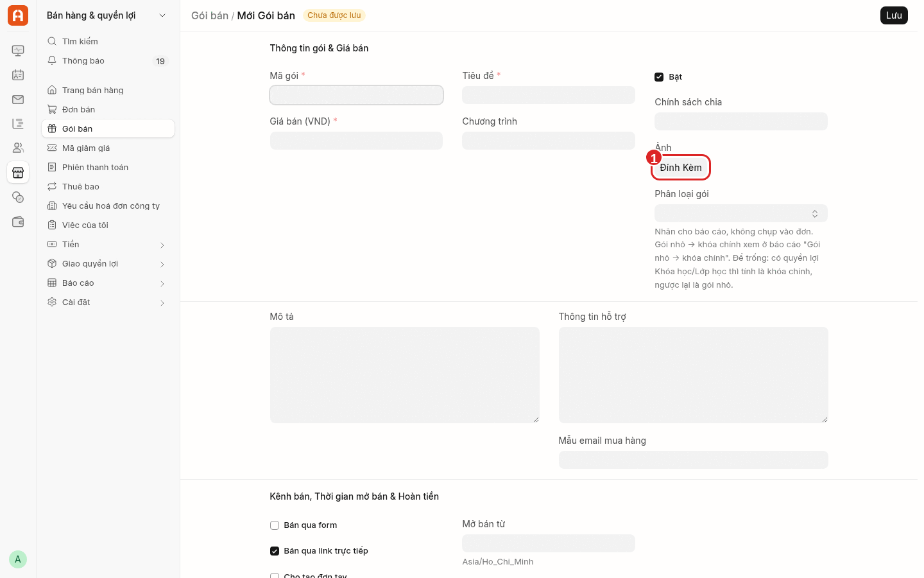
Task: Click the Chương trình field
Action: coord(549,141)
